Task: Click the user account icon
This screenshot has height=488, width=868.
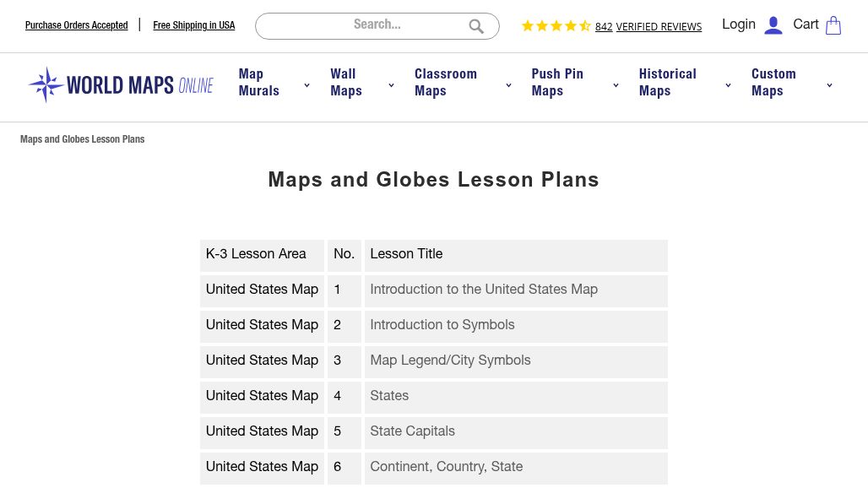Action: tap(773, 25)
